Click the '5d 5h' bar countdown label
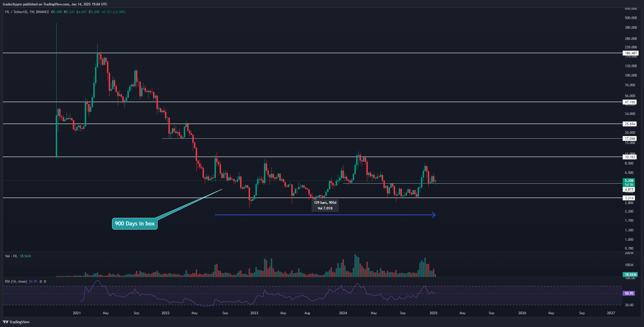This screenshot has width=644, height=327. coord(629,185)
